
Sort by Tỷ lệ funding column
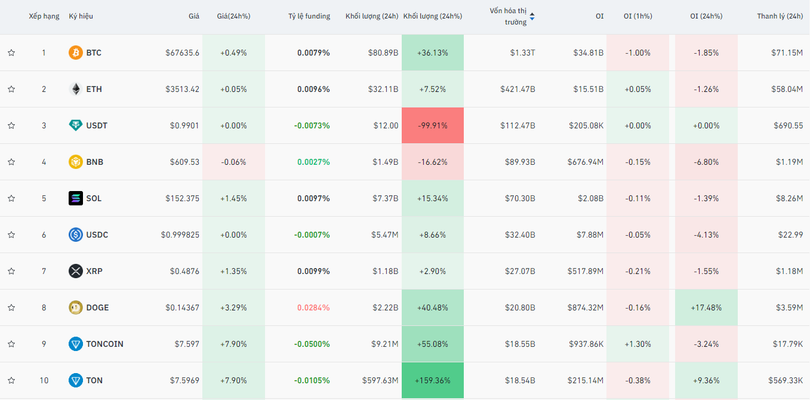[x=308, y=16]
